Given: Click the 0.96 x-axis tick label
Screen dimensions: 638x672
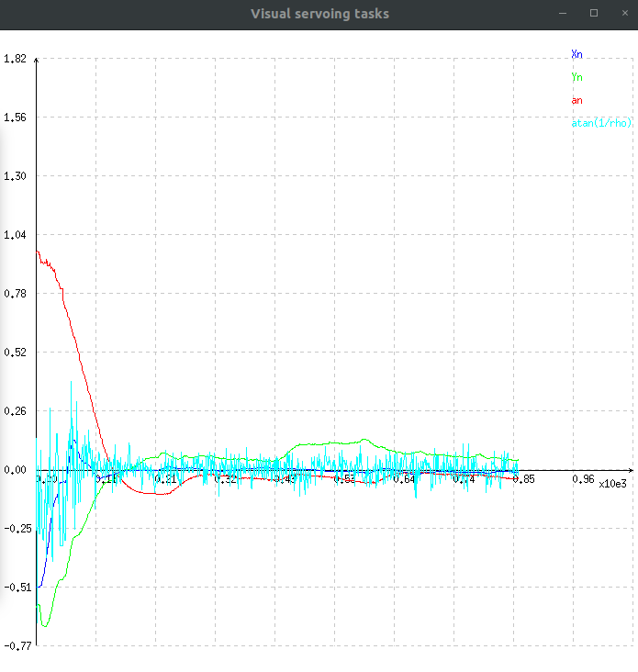Looking at the screenshot, I should (x=583, y=479).
